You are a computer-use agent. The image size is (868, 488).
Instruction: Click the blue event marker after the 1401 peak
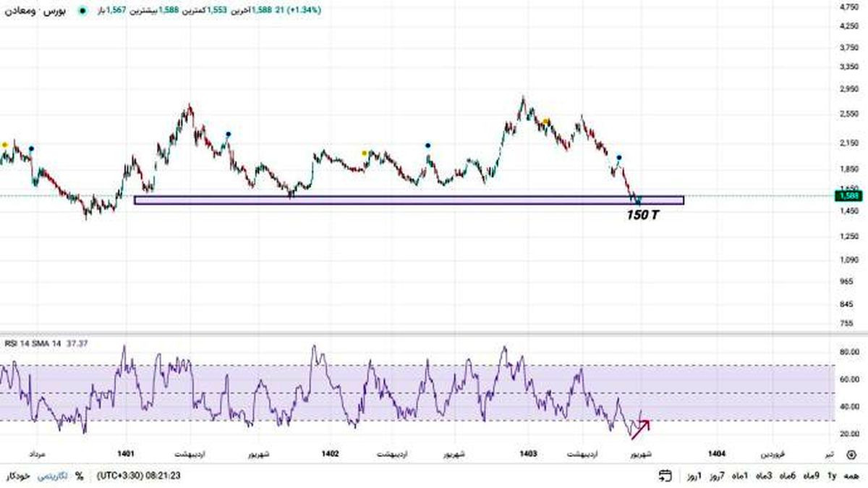229,134
